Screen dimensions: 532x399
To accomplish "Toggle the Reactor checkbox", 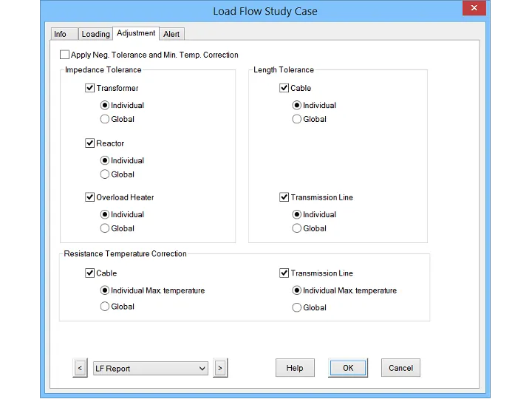I will 89,143.
